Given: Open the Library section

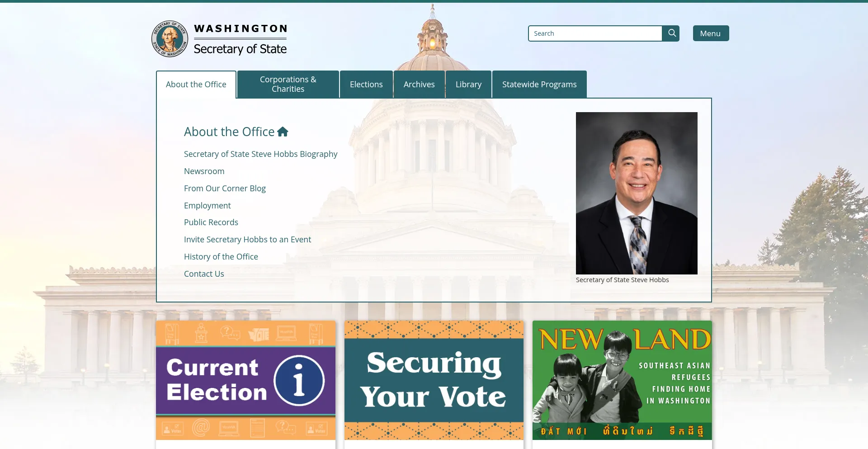Looking at the screenshot, I should [468, 84].
